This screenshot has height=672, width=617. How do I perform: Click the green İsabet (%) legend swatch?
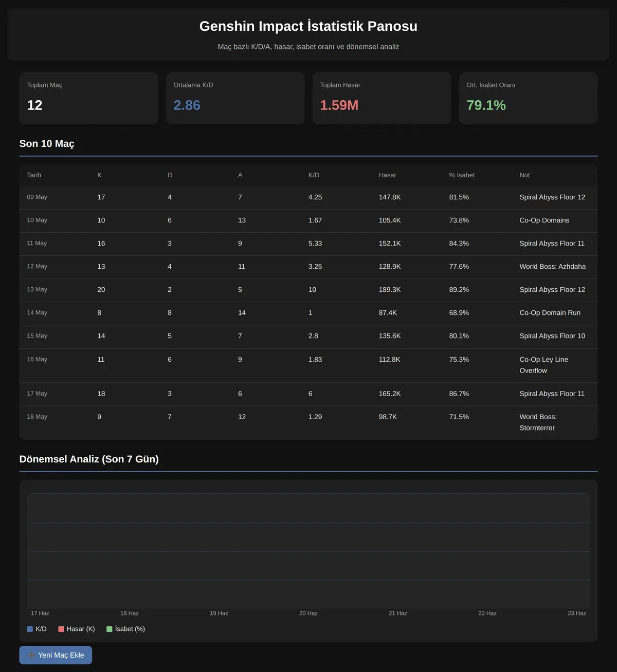[x=110, y=629]
